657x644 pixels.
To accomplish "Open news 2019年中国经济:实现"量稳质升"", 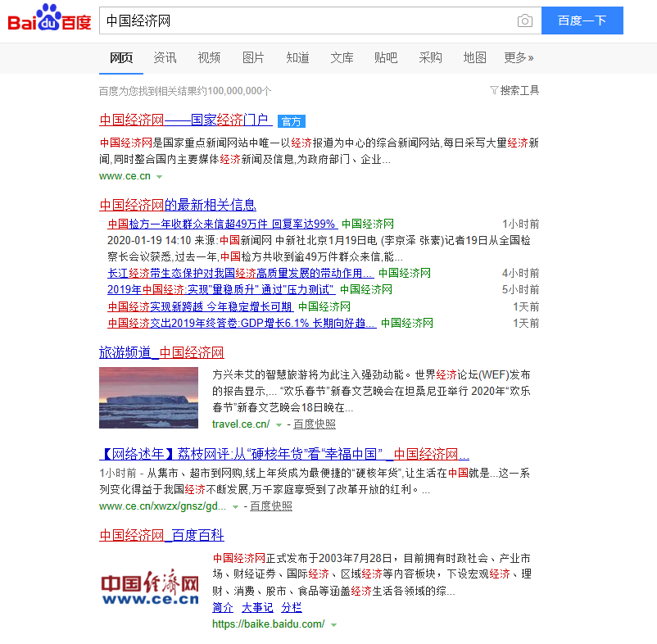I will (221, 289).
